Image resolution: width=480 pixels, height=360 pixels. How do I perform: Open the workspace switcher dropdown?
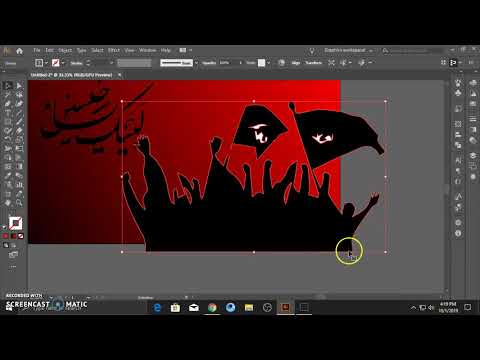click(348, 50)
